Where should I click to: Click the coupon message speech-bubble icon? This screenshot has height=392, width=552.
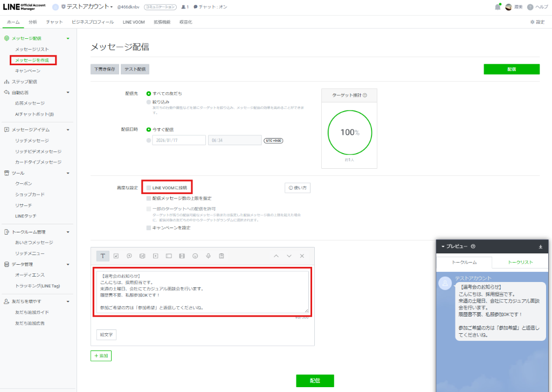pyautogui.click(x=129, y=256)
